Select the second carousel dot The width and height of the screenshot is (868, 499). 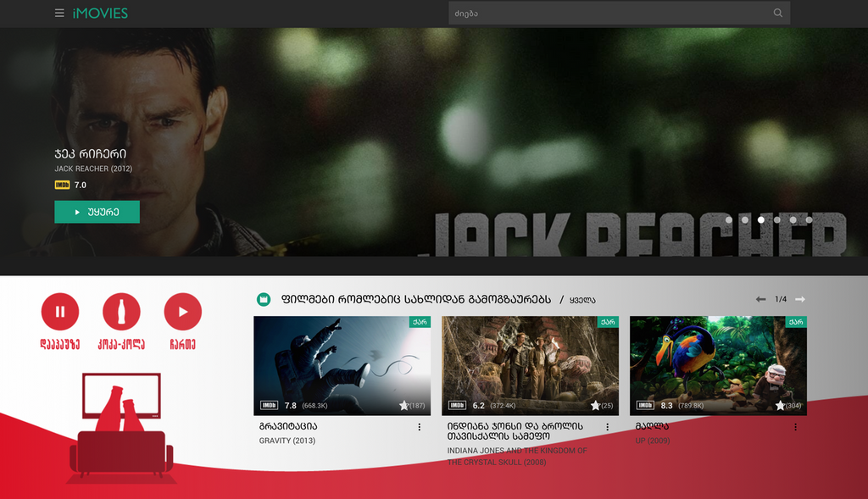pyautogui.click(x=745, y=220)
